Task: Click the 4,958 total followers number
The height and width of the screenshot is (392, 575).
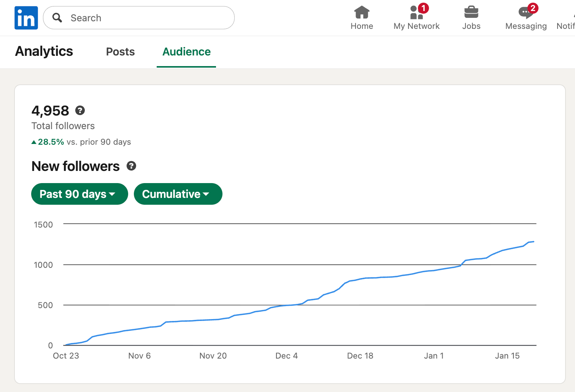Action: point(50,111)
